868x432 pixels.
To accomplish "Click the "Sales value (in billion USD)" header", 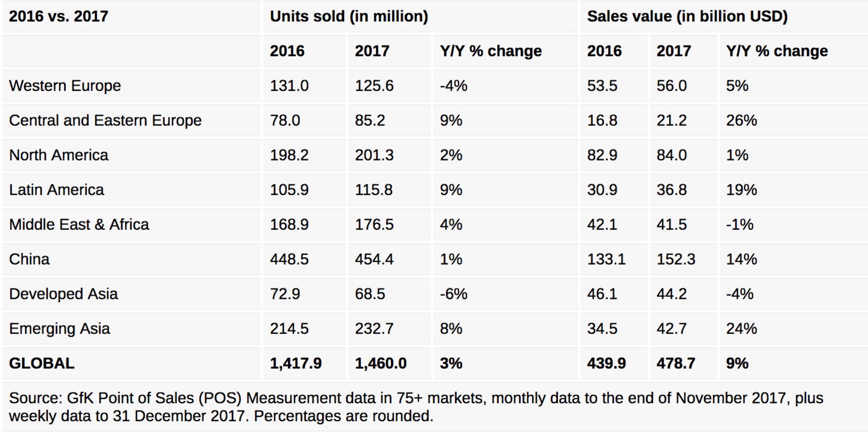I will 687,17.
